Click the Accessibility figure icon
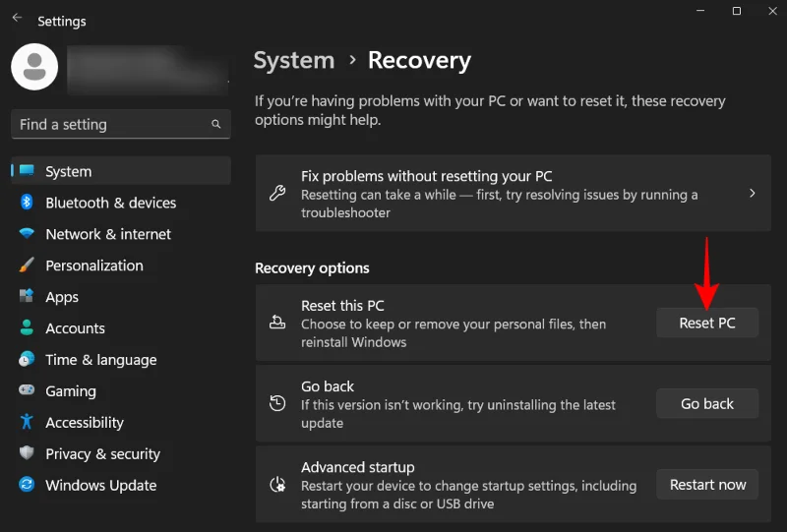Image resolution: width=787 pixels, height=532 pixels. (x=27, y=422)
